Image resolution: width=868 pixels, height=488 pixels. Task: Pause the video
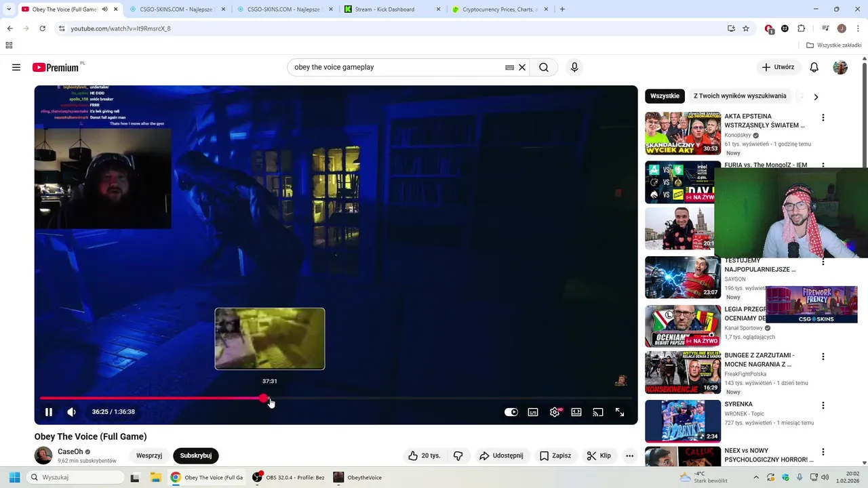tap(49, 412)
